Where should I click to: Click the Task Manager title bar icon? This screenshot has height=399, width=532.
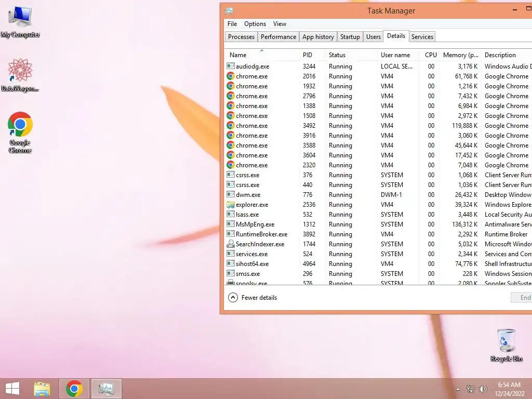pos(229,11)
